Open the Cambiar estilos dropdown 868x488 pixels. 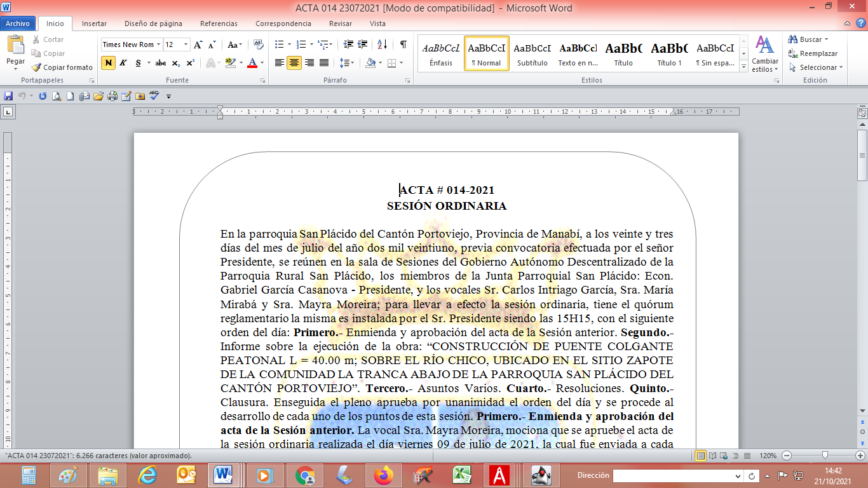(764, 55)
